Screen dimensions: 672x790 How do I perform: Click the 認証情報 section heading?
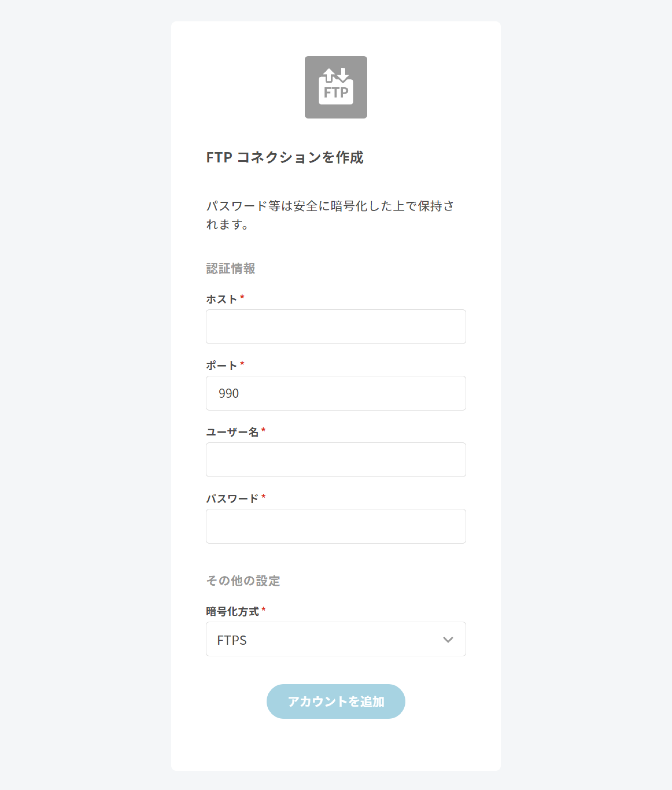pyautogui.click(x=230, y=269)
